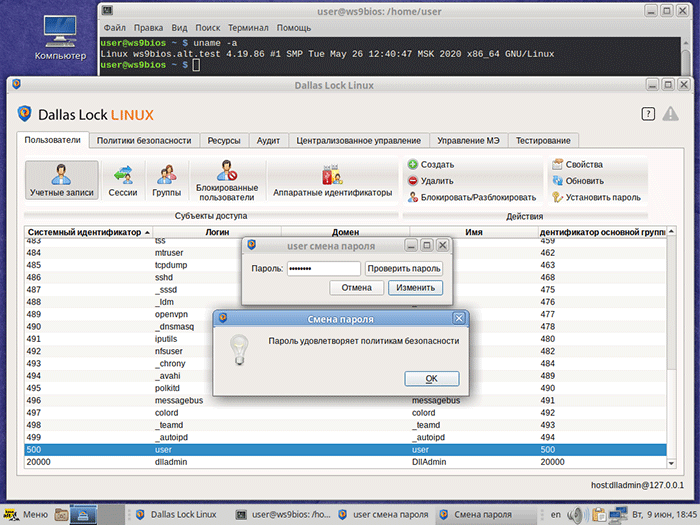Viewport: 700px width, 525px height.
Task: Select the Пользователи tab
Action: [53, 140]
